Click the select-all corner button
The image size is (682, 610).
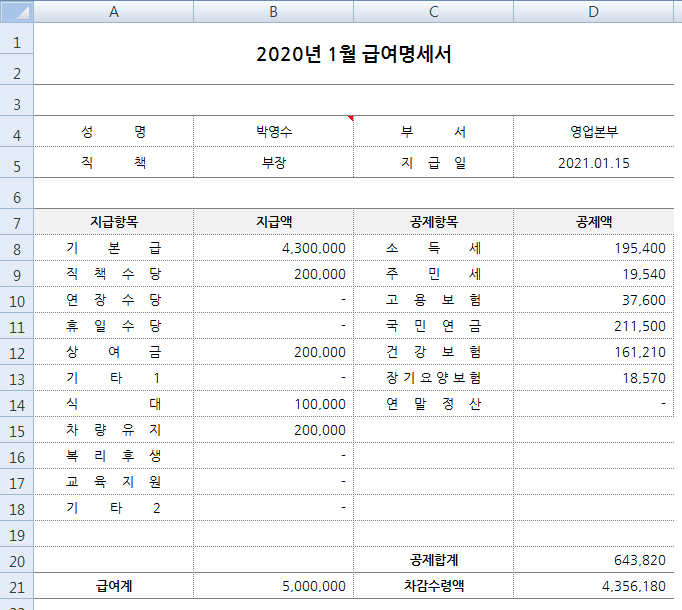(17, 11)
